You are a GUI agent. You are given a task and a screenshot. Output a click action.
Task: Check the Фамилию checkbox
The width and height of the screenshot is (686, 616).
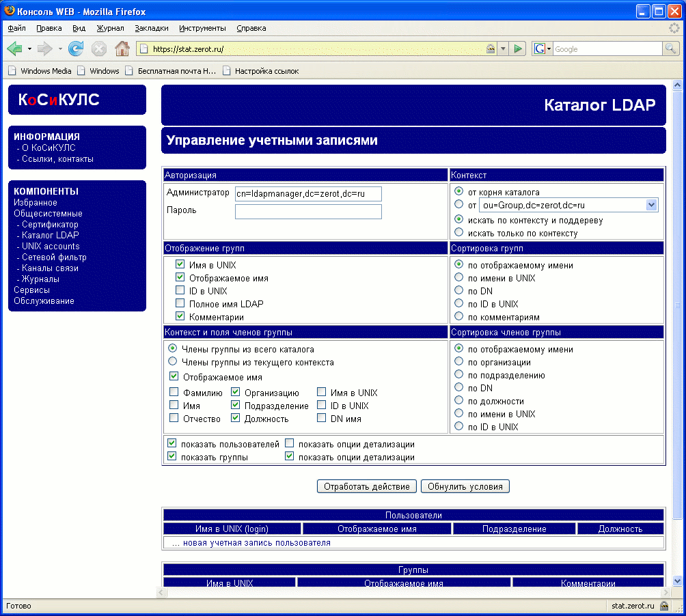[x=174, y=391]
